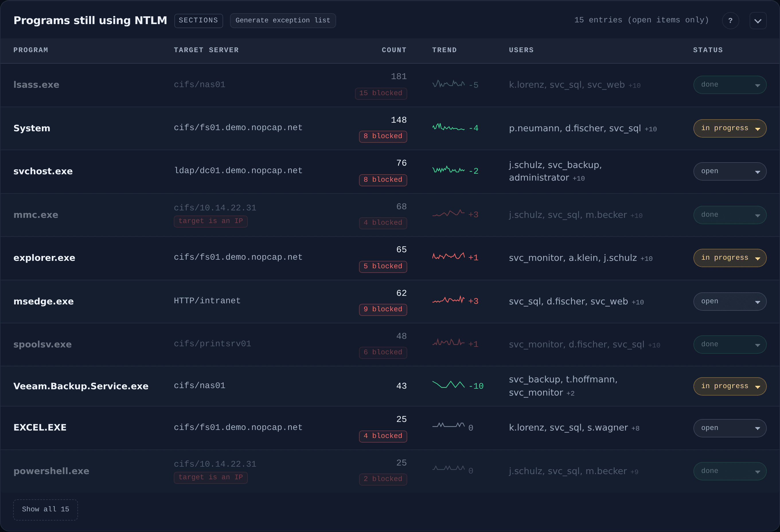Change status of svchost.exe row
The width and height of the screenshot is (780, 532).
tap(730, 171)
